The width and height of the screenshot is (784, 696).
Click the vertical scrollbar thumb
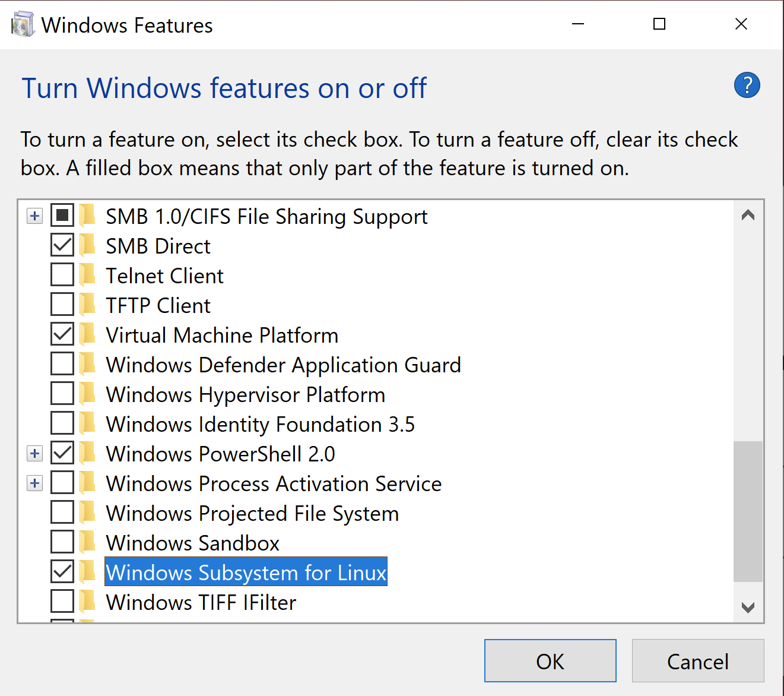pos(748,511)
